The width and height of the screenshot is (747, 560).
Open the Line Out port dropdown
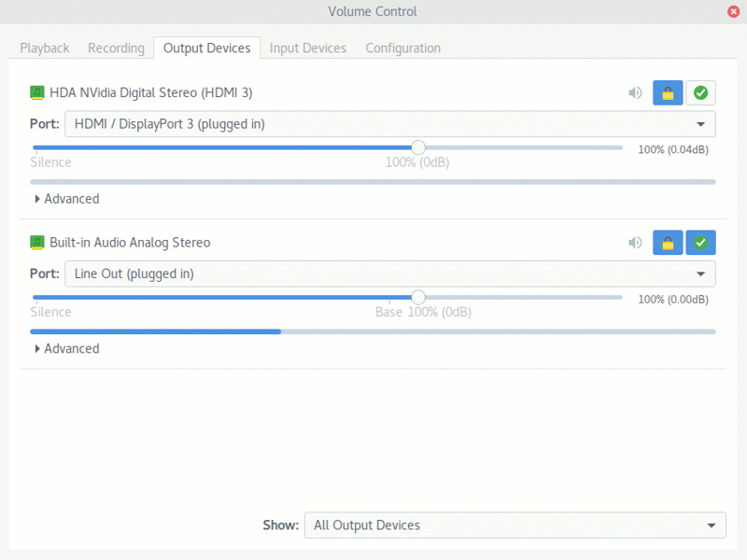tap(389, 273)
